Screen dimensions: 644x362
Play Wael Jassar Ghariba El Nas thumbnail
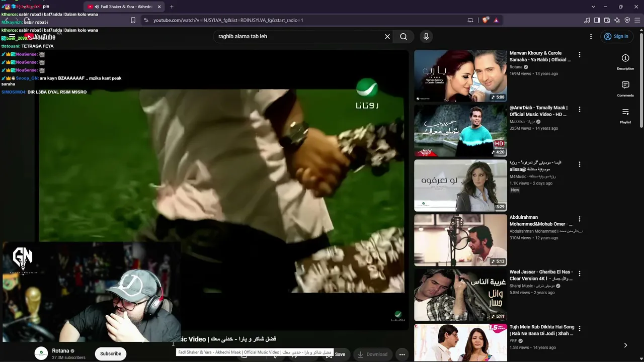click(460, 295)
